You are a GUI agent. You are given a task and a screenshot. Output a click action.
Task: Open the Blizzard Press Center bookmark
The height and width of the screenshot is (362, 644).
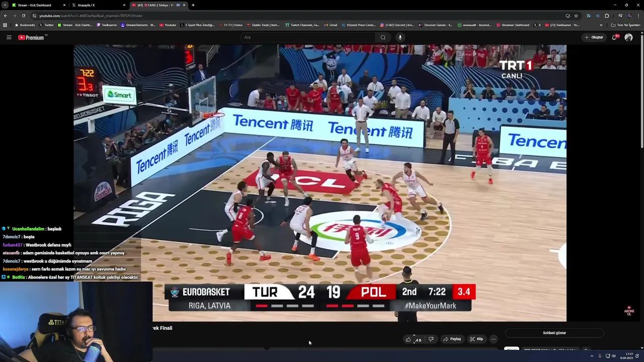(x=359, y=25)
